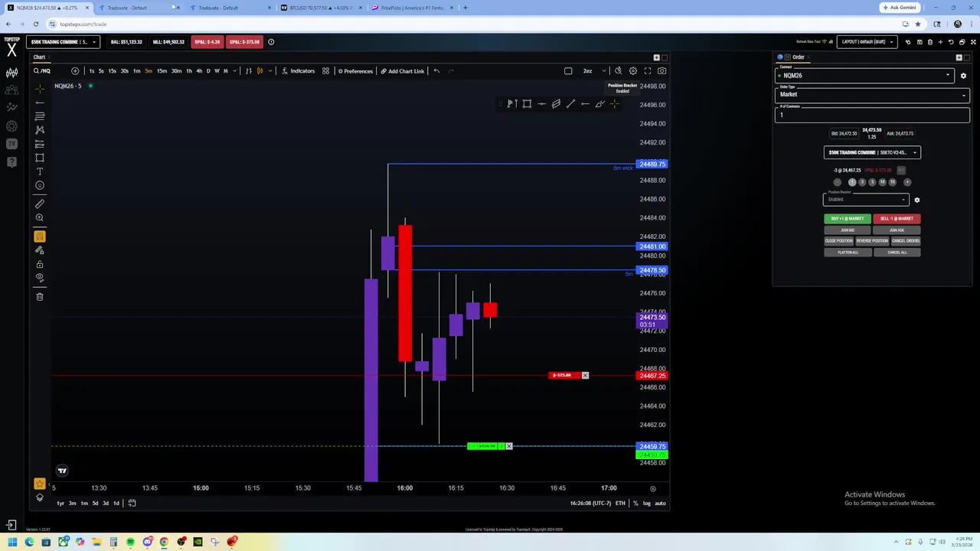
Task: Select the 5 contracts quick quantity button
Action: click(x=872, y=182)
